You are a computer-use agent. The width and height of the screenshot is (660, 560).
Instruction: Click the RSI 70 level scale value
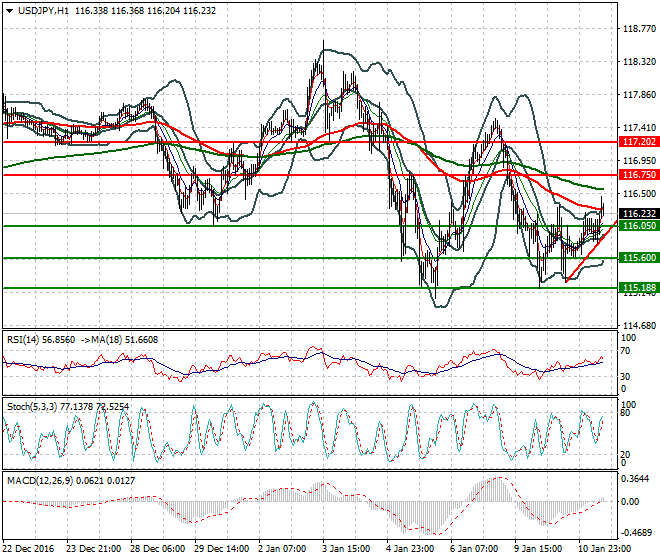(x=626, y=351)
